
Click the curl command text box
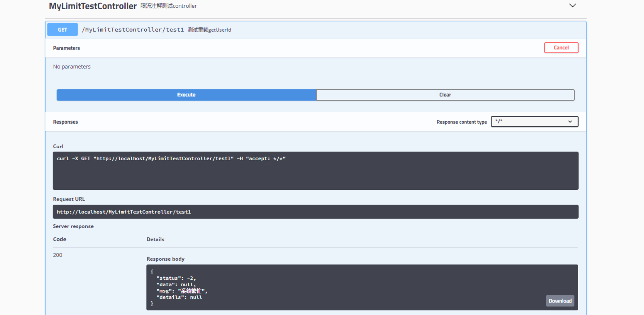click(x=316, y=170)
